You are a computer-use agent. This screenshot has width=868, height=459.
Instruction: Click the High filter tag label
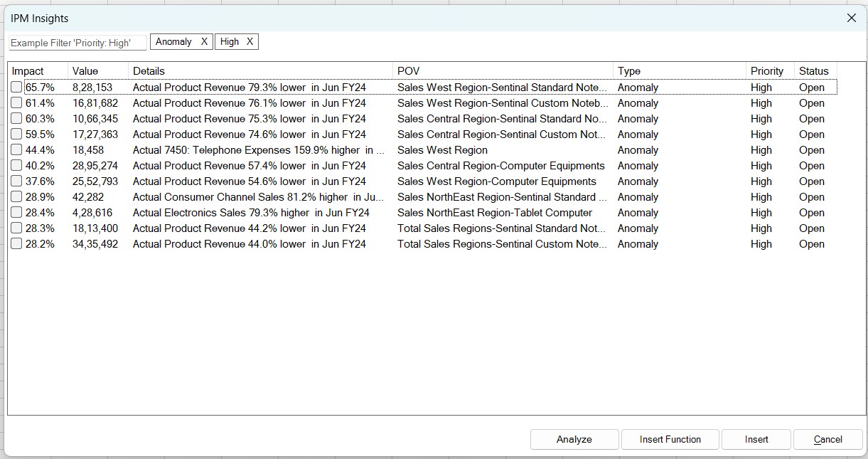point(230,42)
